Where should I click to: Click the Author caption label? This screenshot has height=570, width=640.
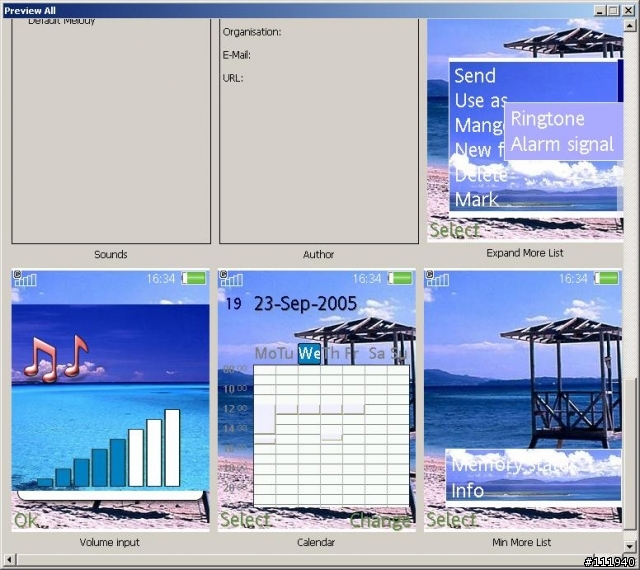(318, 254)
